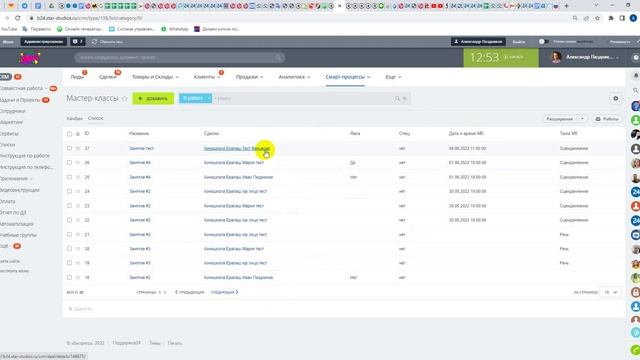
Task: Select the checkbox for row ID 26
Action: 69,163
